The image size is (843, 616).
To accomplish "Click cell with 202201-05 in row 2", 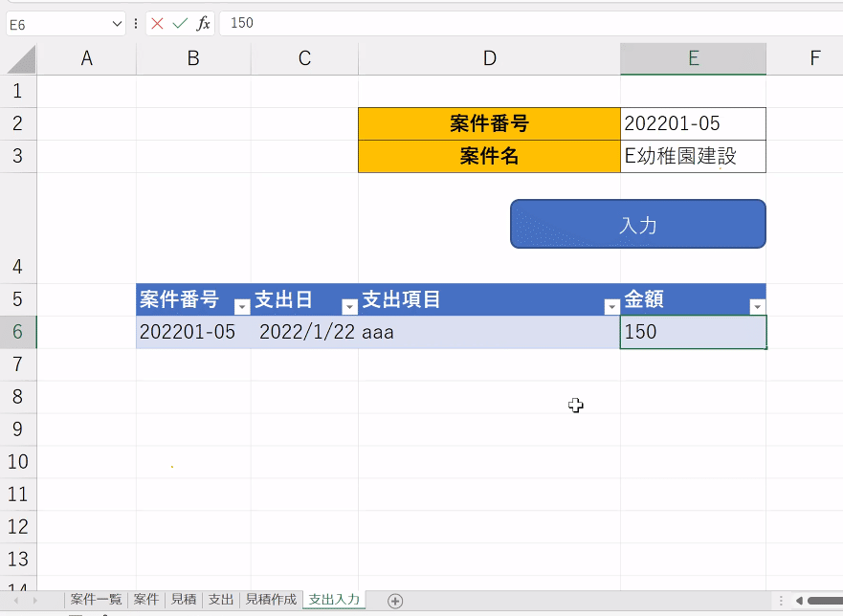I will (693, 123).
